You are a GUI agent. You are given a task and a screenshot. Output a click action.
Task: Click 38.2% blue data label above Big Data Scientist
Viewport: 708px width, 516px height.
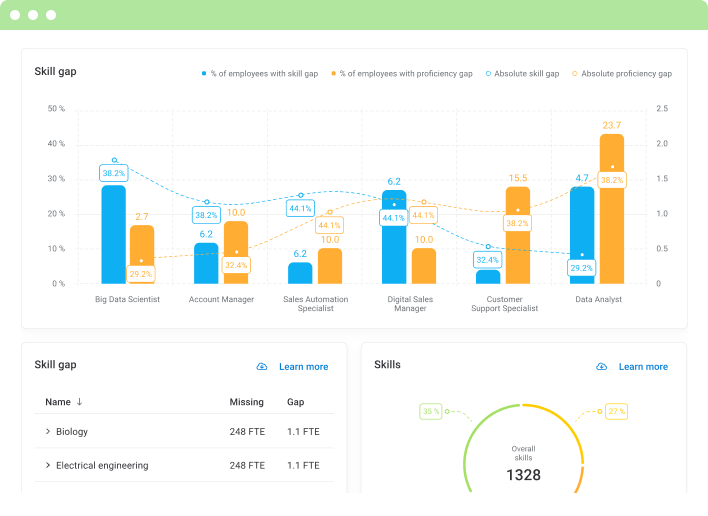pyautogui.click(x=114, y=173)
